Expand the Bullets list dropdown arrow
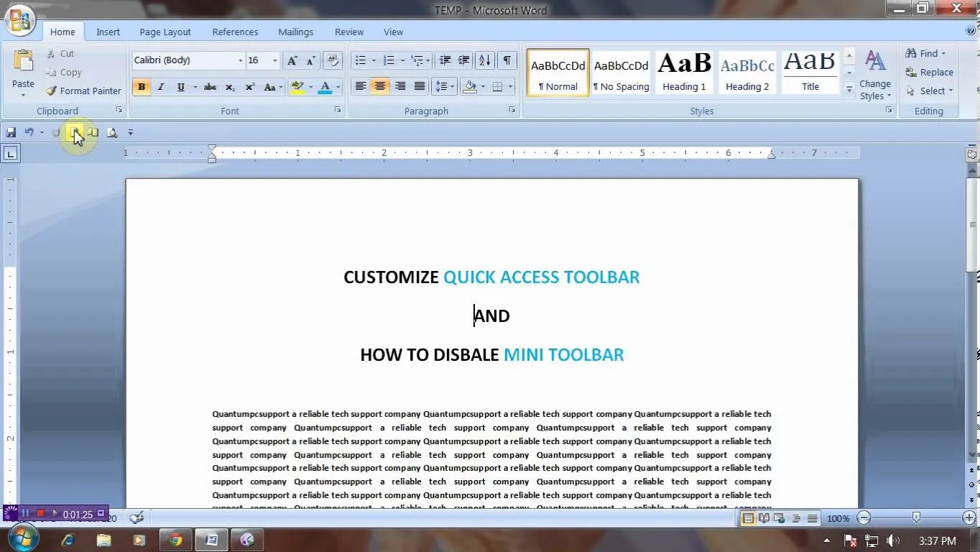Screen dimensions: 980x552 [x=373, y=60]
